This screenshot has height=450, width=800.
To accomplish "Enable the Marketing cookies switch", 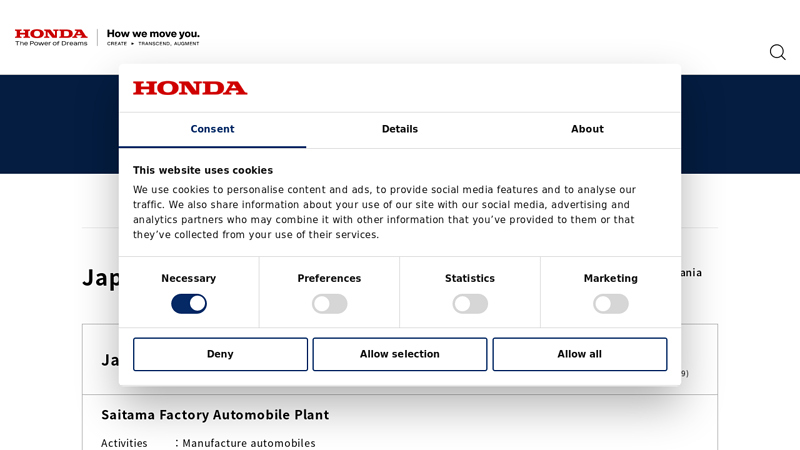I will (611, 304).
